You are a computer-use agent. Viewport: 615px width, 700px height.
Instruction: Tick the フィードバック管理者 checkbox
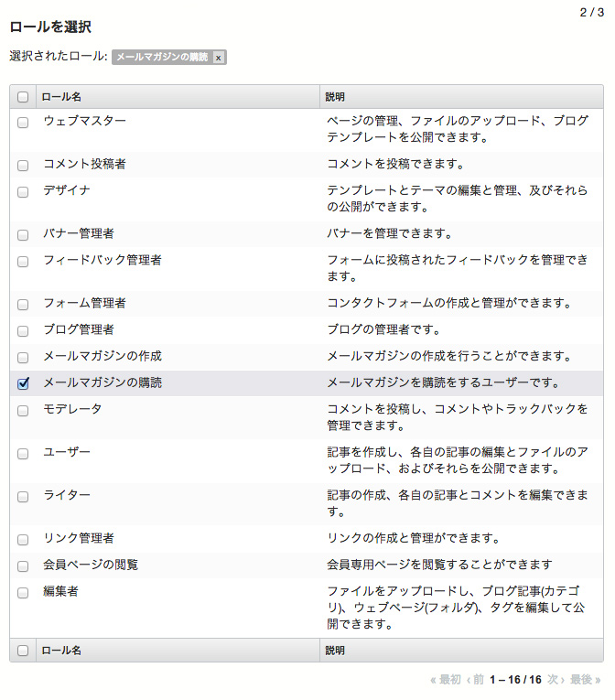pyautogui.click(x=23, y=262)
